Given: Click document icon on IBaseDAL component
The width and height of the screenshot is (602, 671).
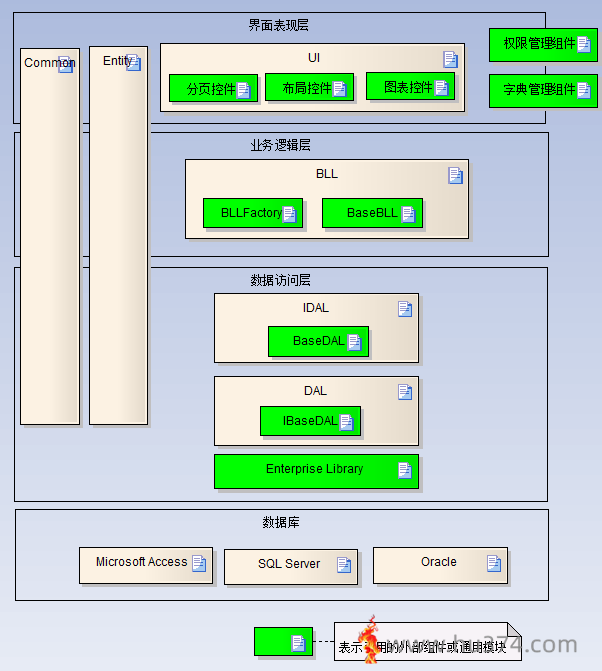Looking at the screenshot, I should tap(347, 422).
